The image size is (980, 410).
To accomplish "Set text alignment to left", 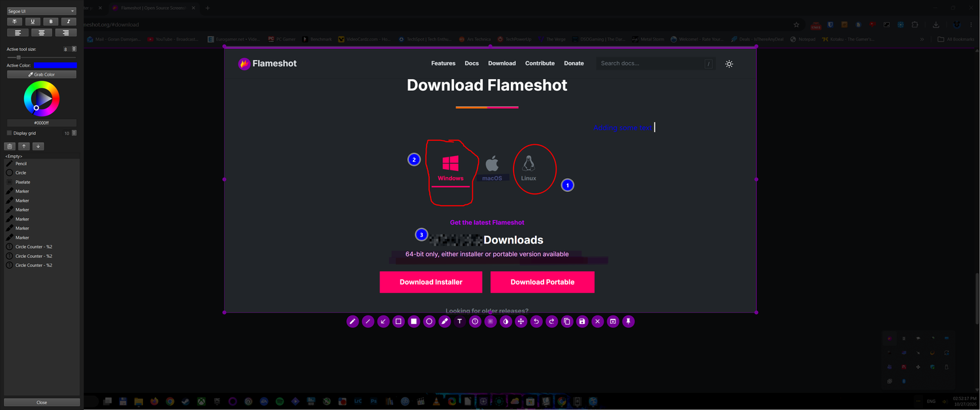I will 18,33.
